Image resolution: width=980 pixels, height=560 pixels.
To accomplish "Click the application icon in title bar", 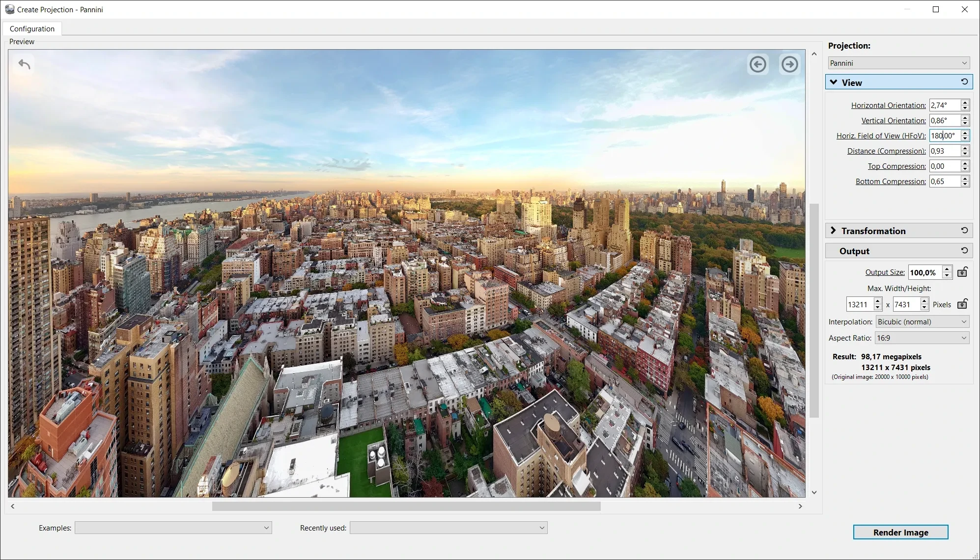I will (x=9, y=9).
